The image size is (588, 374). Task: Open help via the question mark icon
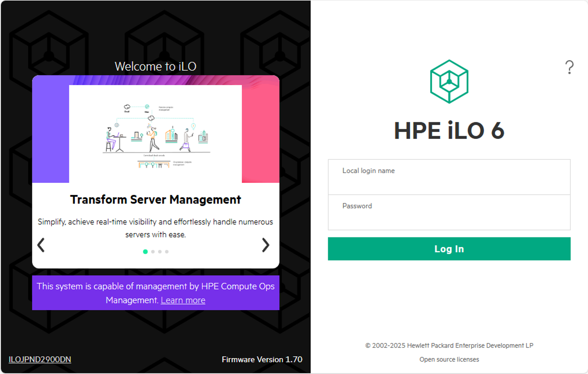570,68
